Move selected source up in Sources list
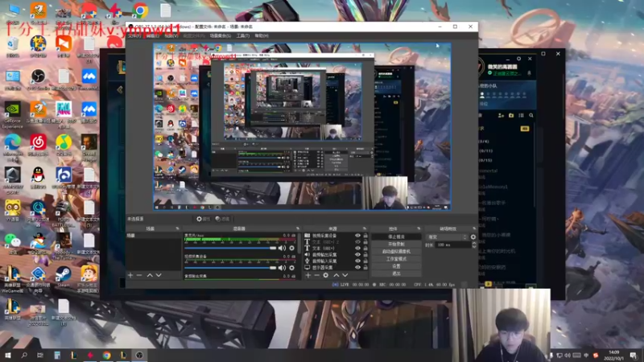 [x=336, y=275]
